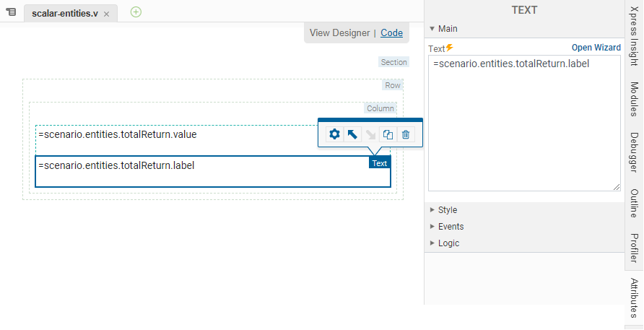This screenshot has width=644, height=330.
Task: Select parent element with up-left arrow icon
Action: 352,134
